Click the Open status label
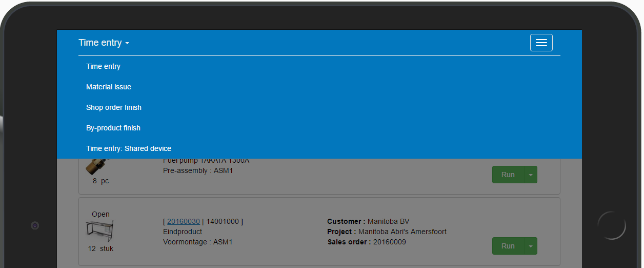Image resolution: width=644 pixels, height=268 pixels. pos(100,214)
